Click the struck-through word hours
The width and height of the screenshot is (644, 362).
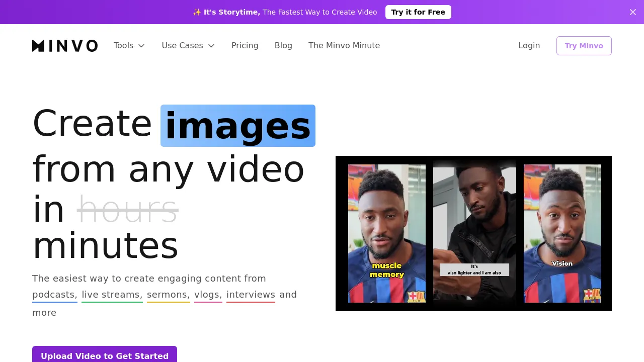(x=128, y=209)
